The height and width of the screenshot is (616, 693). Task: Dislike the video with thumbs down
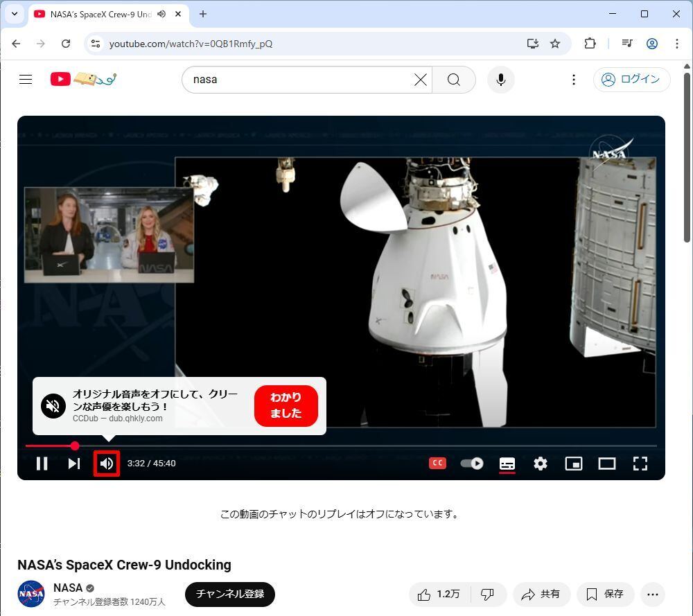489,595
